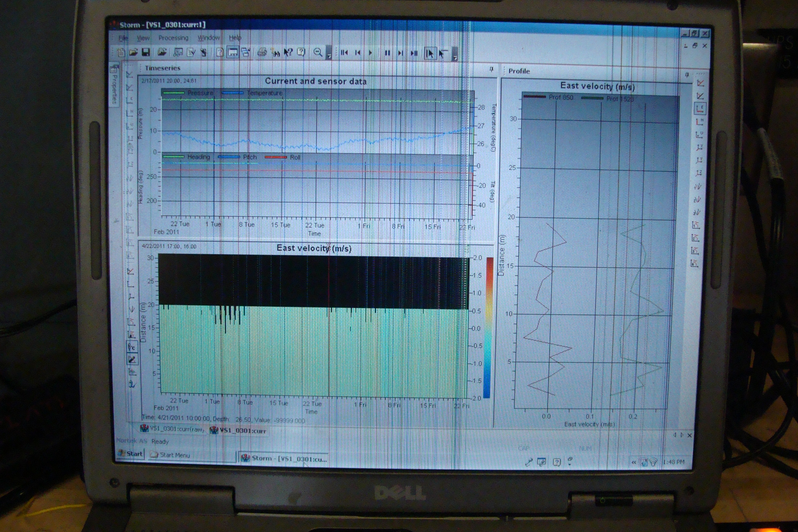Click the Play button in playback toolbar
This screenshot has height=532, width=798.
click(x=370, y=53)
